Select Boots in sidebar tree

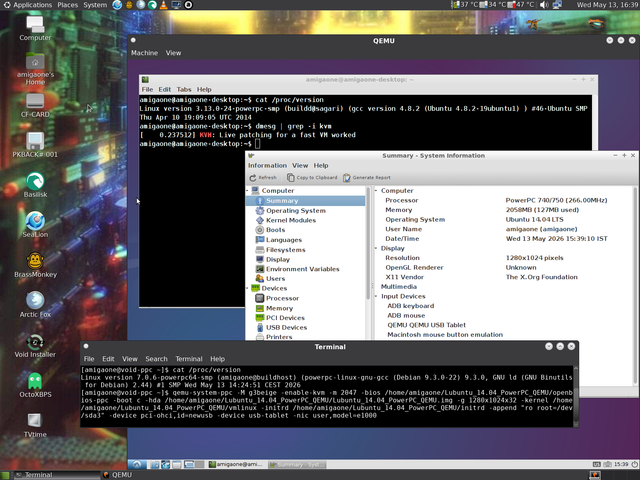point(276,230)
